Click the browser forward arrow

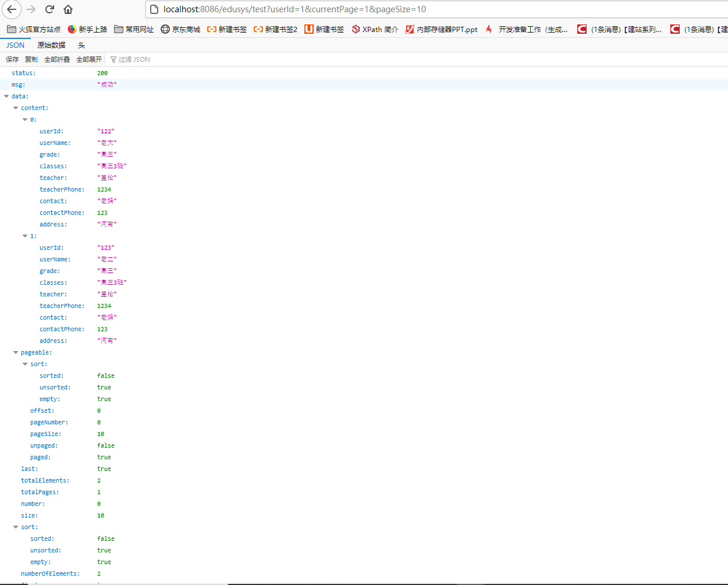point(31,9)
